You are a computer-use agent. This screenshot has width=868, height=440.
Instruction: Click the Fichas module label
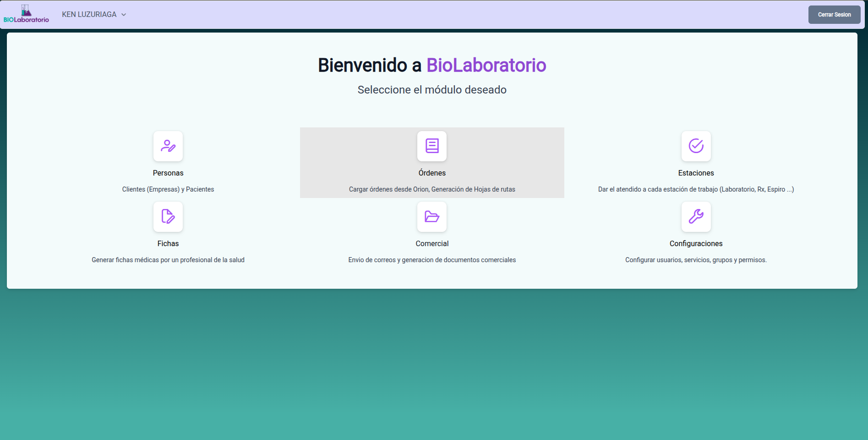[x=168, y=243]
